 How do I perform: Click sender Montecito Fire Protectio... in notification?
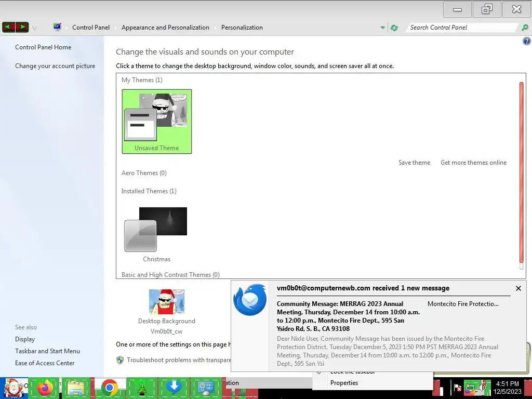pos(463,304)
